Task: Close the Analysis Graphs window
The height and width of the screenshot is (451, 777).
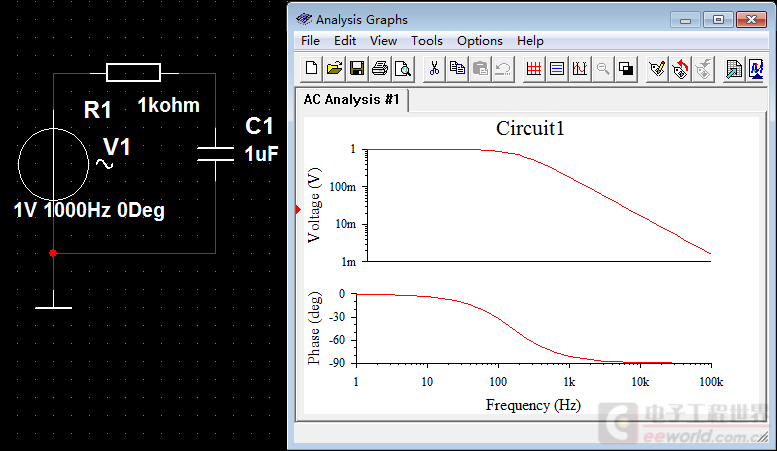Action: [751, 20]
